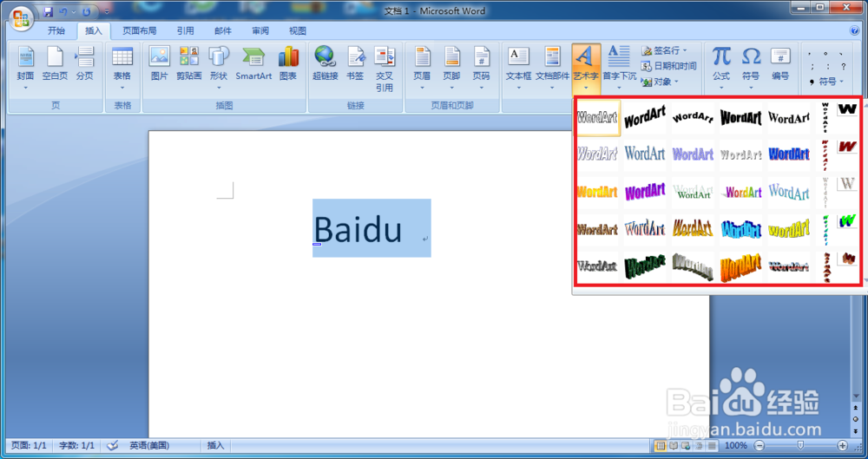Click the WordArt (艺术字) button

click(x=586, y=68)
